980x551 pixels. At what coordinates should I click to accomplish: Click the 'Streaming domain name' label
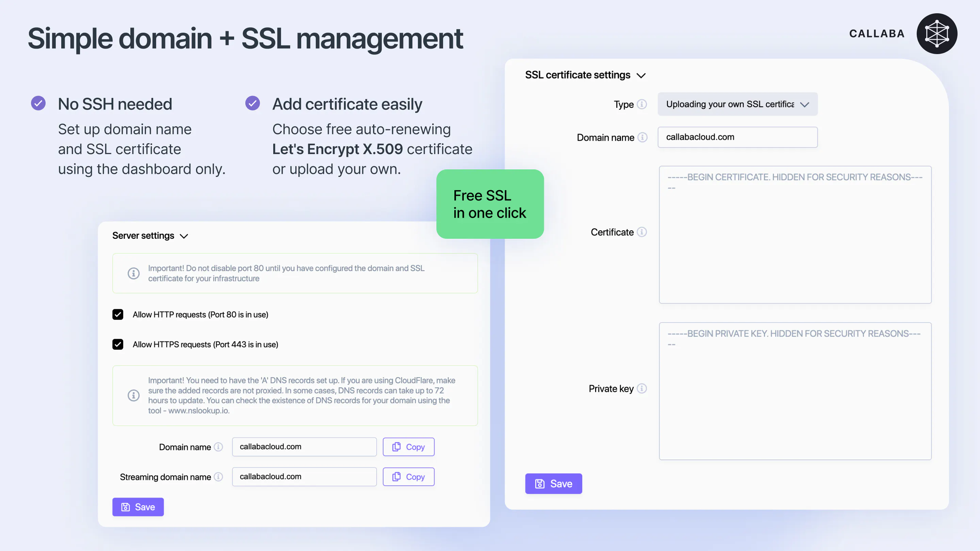(x=165, y=477)
